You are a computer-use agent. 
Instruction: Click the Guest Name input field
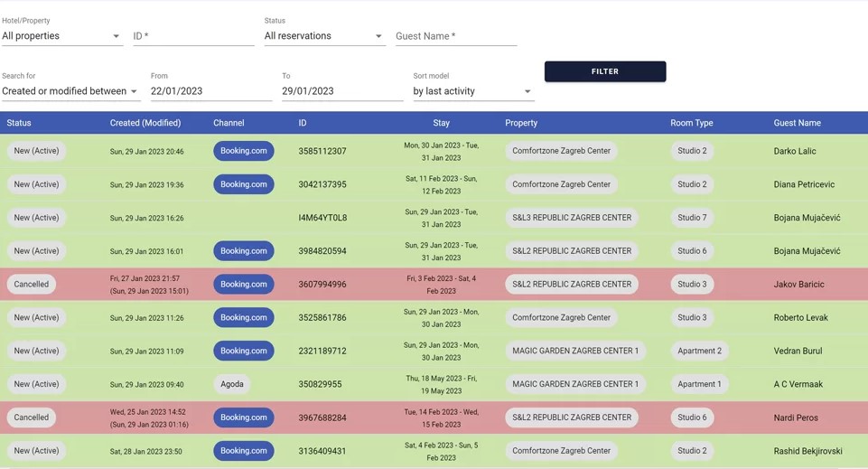456,36
